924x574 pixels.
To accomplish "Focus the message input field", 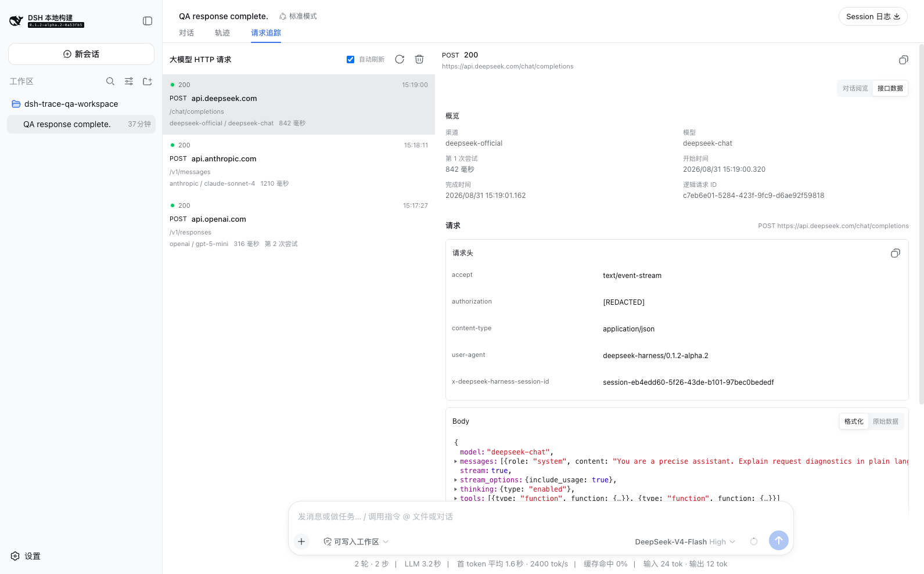I will [541, 517].
